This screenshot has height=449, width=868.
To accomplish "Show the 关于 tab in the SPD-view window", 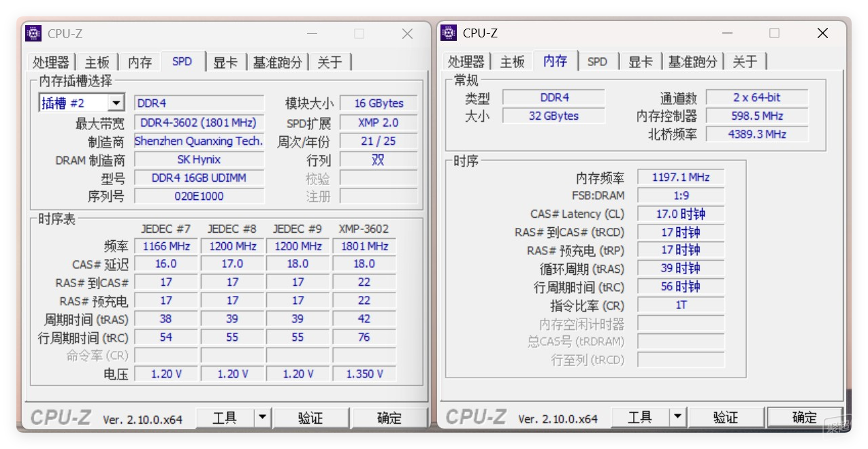I will coord(330,63).
